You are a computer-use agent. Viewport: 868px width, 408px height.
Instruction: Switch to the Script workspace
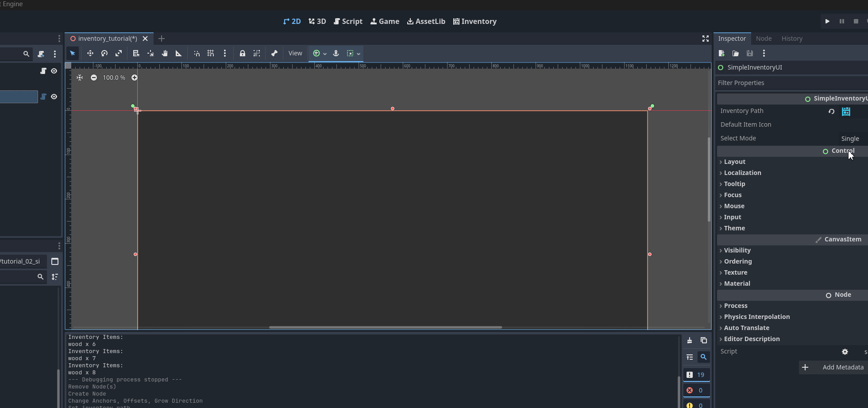(348, 21)
